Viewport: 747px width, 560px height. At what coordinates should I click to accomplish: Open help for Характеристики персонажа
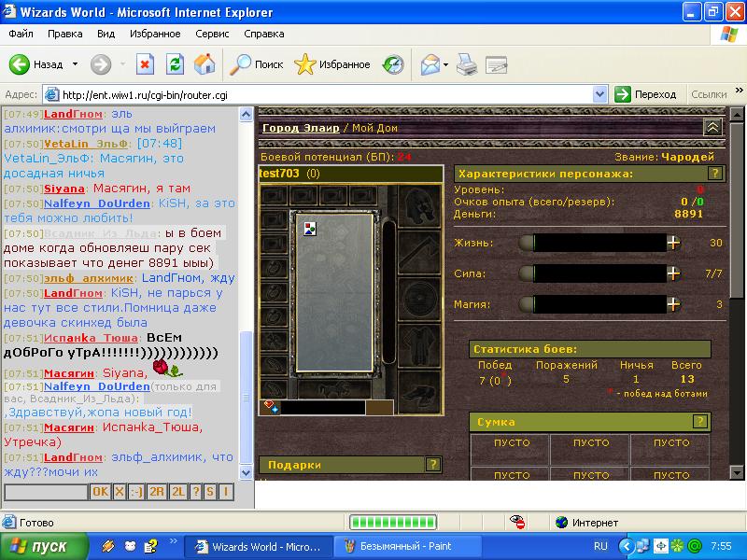pos(715,174)
